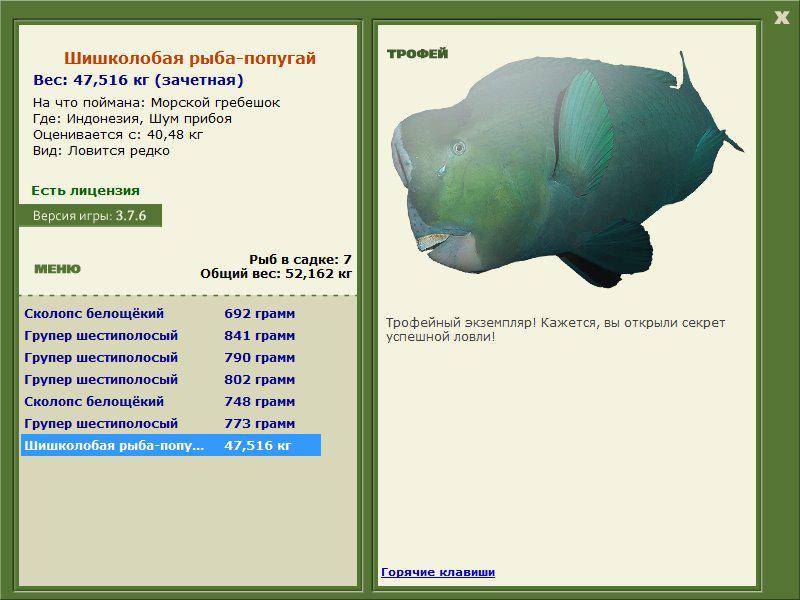Click the Вес: 47,516 кг (зачетная) line

click(x=138, y=80)
